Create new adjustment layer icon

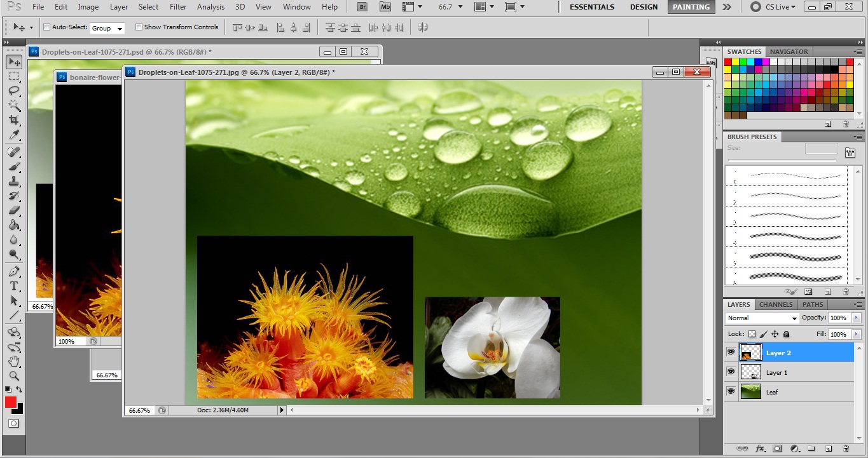[x=794, y=448]
